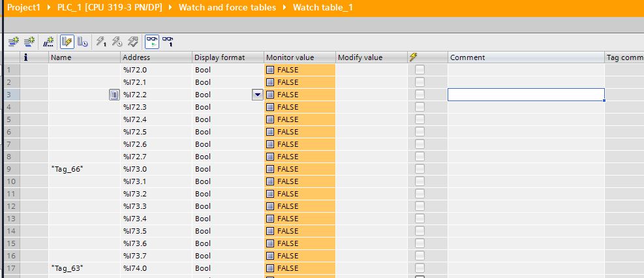This screenshot has height=278, width=644.
Task: Toggle Monitor all glasses icon
Action: 151,42
